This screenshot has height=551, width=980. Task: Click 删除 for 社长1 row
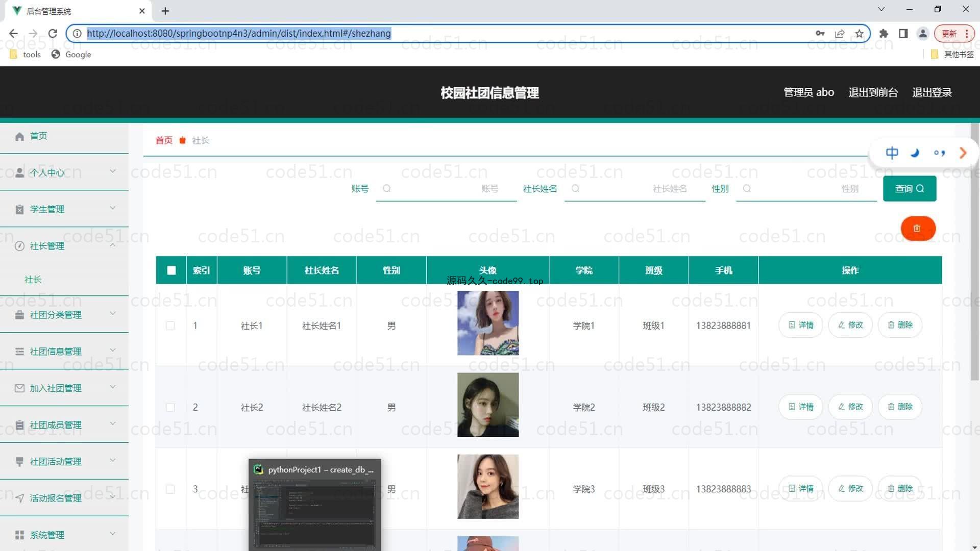coord(900,325)
